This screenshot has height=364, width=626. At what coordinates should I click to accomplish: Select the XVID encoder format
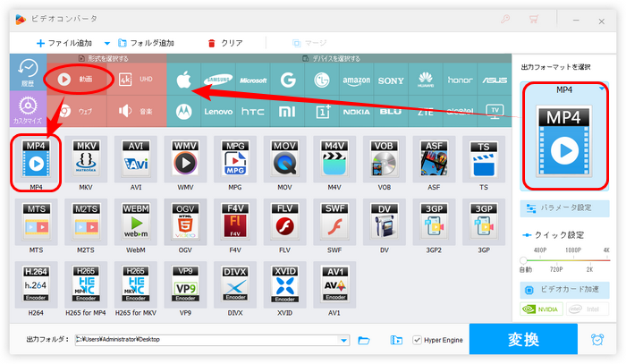pos(284,284)
